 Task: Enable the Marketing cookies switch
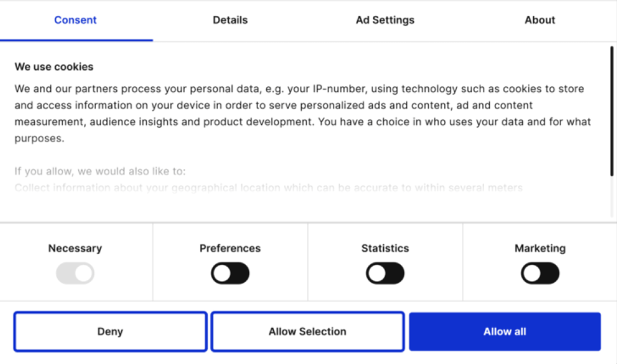tap(540, 274)
